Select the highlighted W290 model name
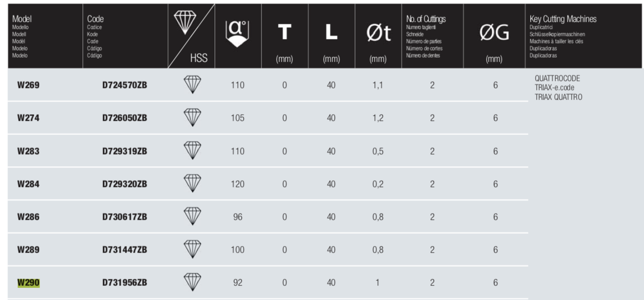The image size is (644, 300). click(28, 282)
